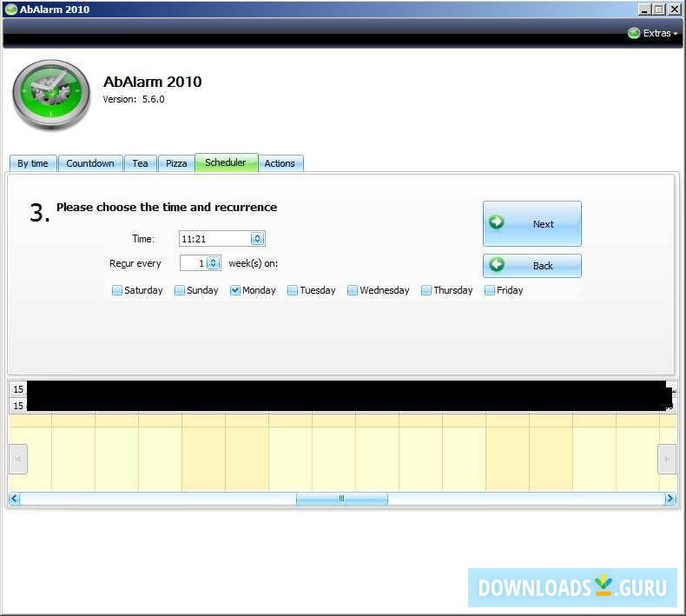Minimize the AbAlarm 2010 window
The width and height of the screenshot is (686, 616).
643,10
